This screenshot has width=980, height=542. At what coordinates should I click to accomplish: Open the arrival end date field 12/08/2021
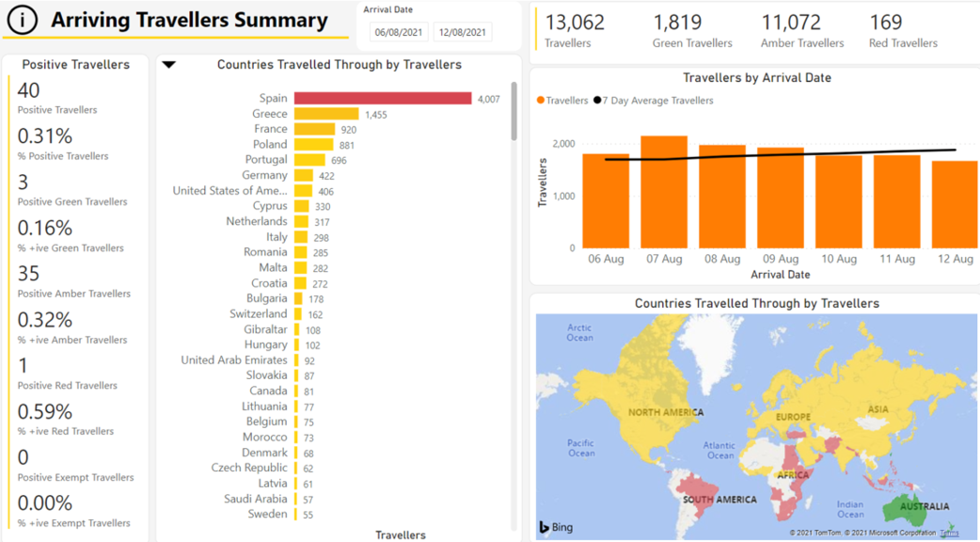(x=463, y=32)
